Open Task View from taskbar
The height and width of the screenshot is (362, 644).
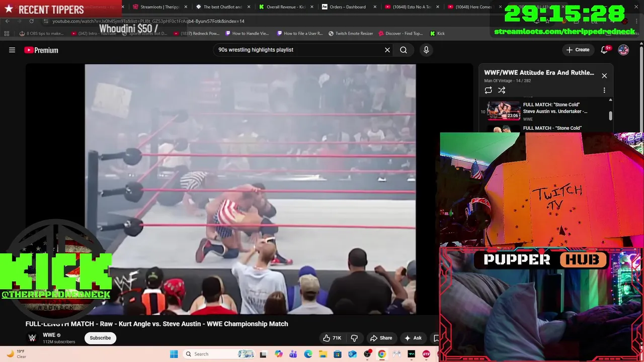[x=263, y=354]
